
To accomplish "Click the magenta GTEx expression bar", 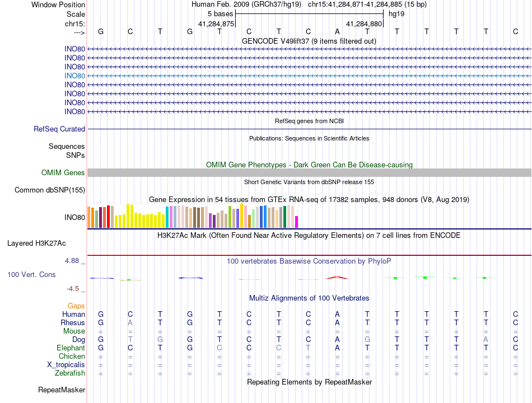I will click(297, 222).
